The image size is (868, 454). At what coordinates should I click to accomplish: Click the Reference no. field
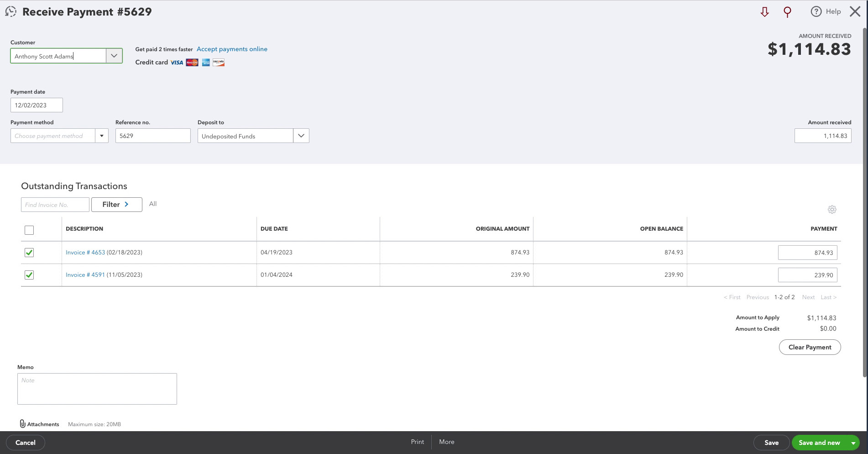click(x=153, y=136)
